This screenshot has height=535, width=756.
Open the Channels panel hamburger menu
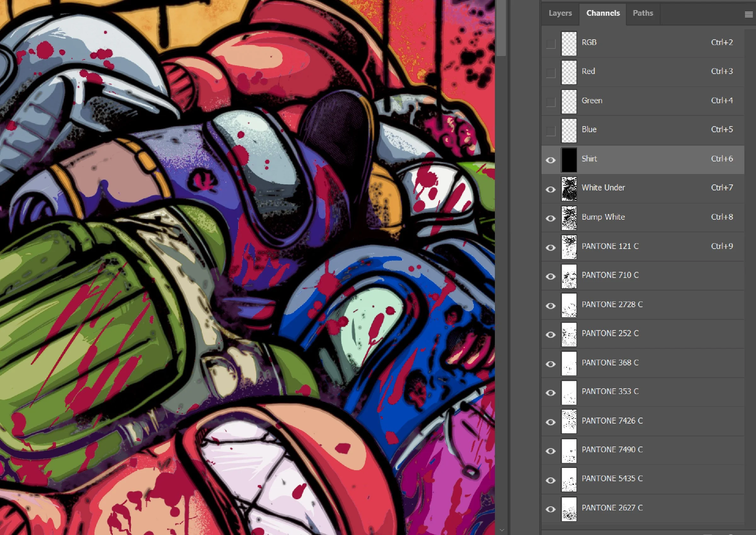[x=748, y=14]
